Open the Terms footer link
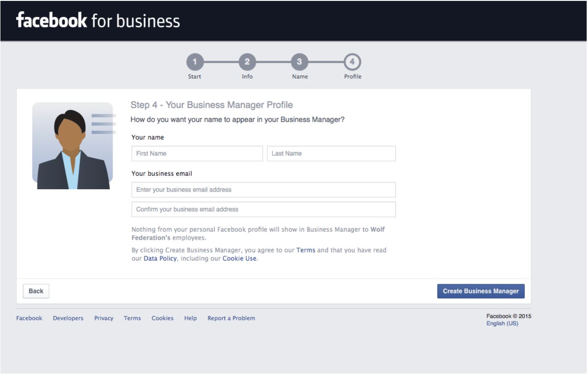 [x=132, y=318]
